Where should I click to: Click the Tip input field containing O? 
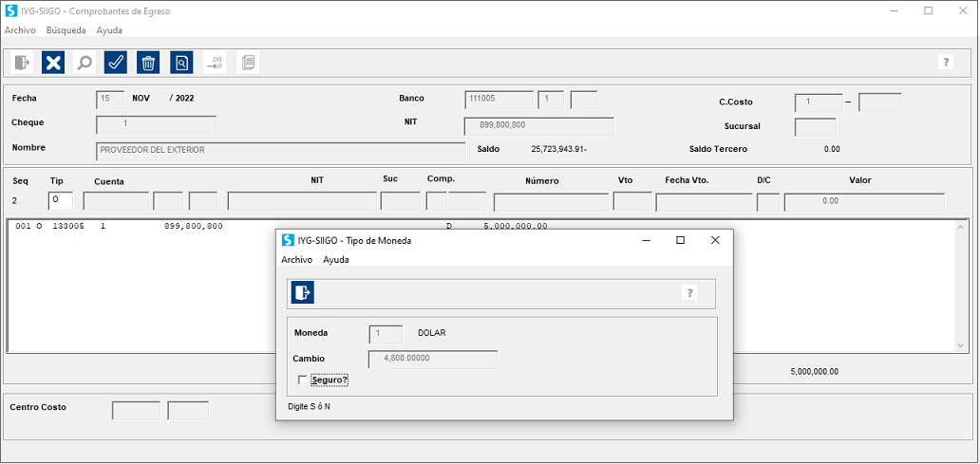tap(60, 201)
